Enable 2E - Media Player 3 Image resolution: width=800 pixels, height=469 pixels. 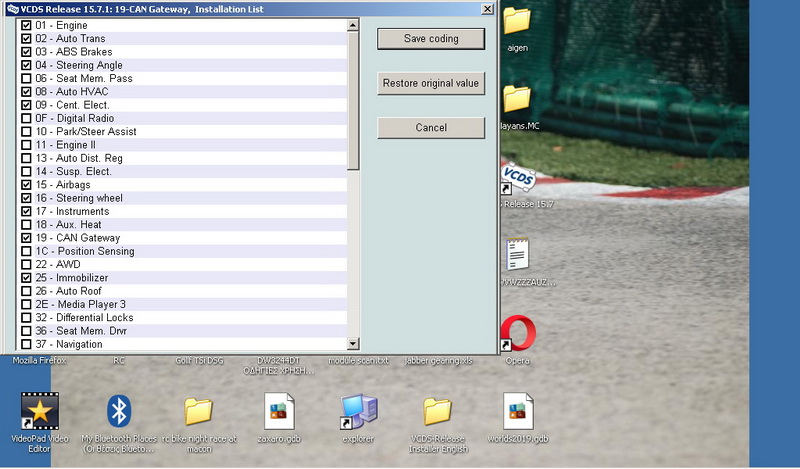point(26,304)
